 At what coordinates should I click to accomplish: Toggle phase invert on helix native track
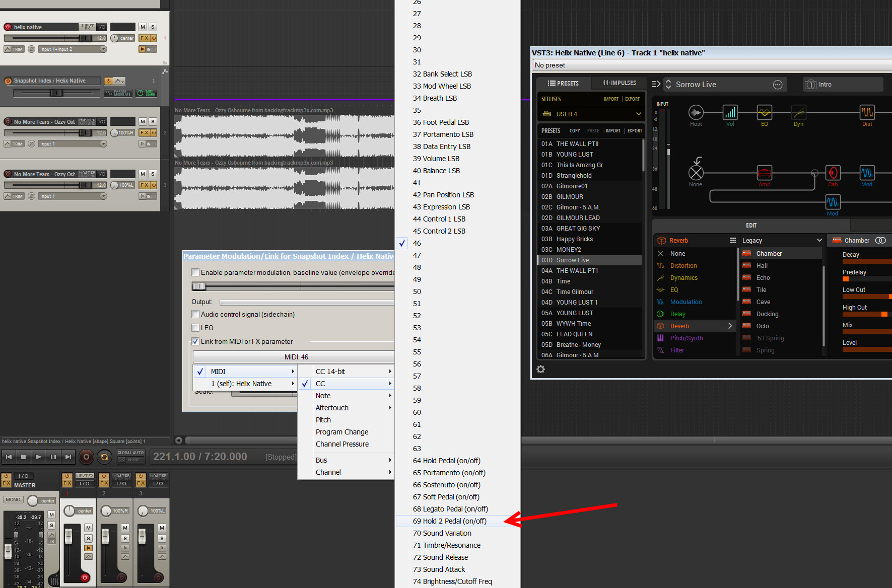click(31, 49)
